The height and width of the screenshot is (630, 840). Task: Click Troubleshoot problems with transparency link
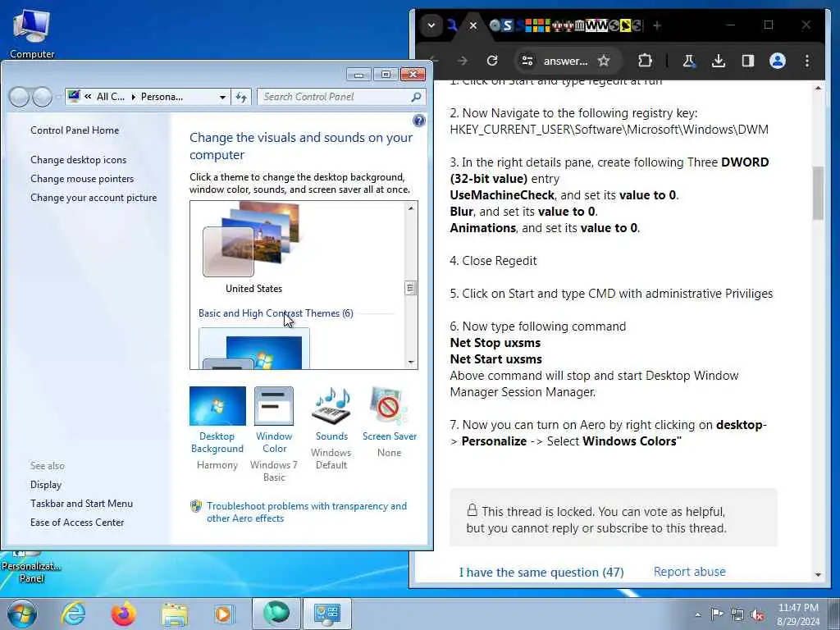(307, 512)
